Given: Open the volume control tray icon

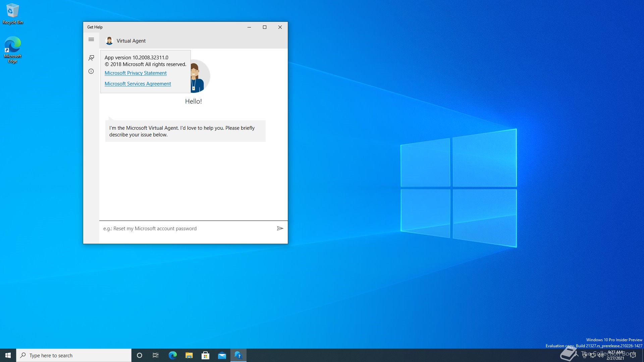Looking at the screenshot, I should [x=601, y=355].
